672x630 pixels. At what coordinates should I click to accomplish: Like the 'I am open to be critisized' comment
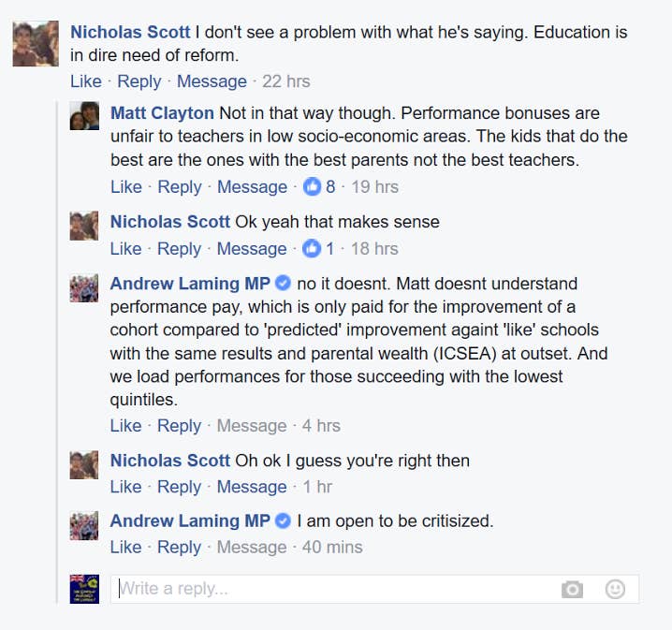[126, 548]
